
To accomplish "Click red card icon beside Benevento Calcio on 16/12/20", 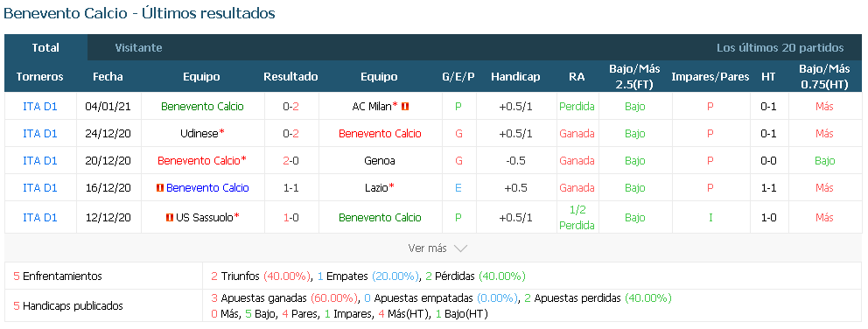I will coord(160,188).
